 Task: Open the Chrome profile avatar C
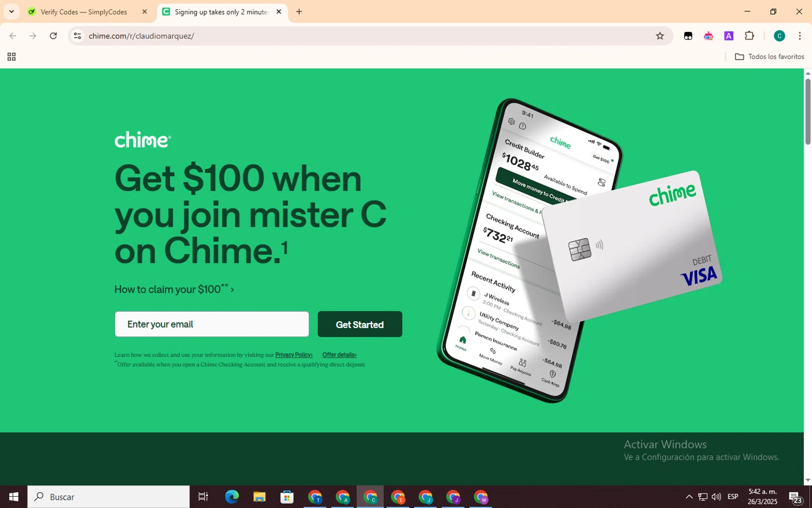[x=779, y=36]
